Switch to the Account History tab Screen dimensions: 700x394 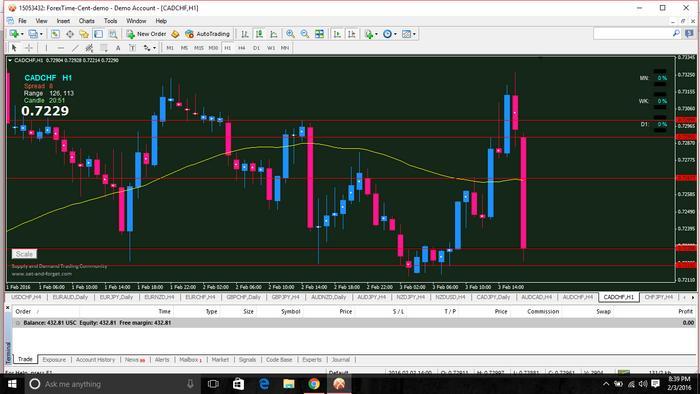click(95, 360)
